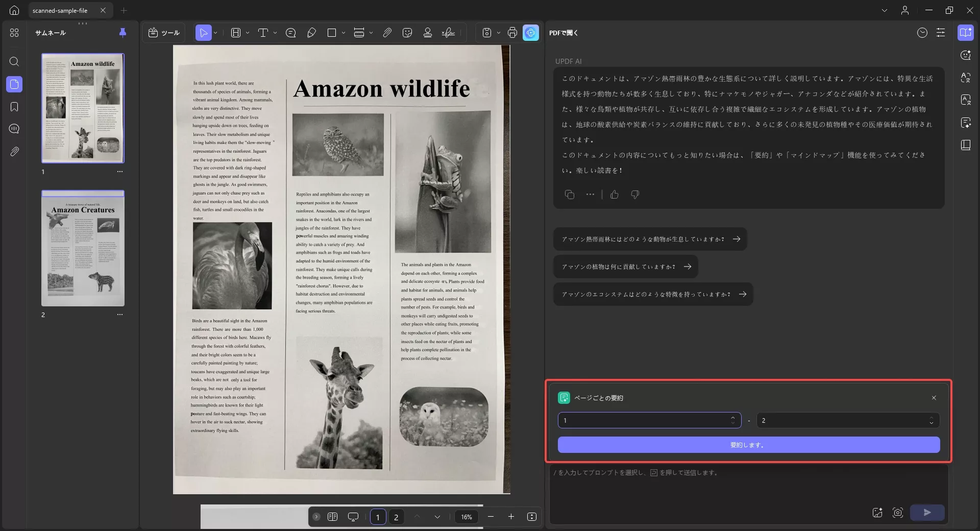Expand the save options dropdown arrow
The image size is (980, 531).
tap(499, 33)
